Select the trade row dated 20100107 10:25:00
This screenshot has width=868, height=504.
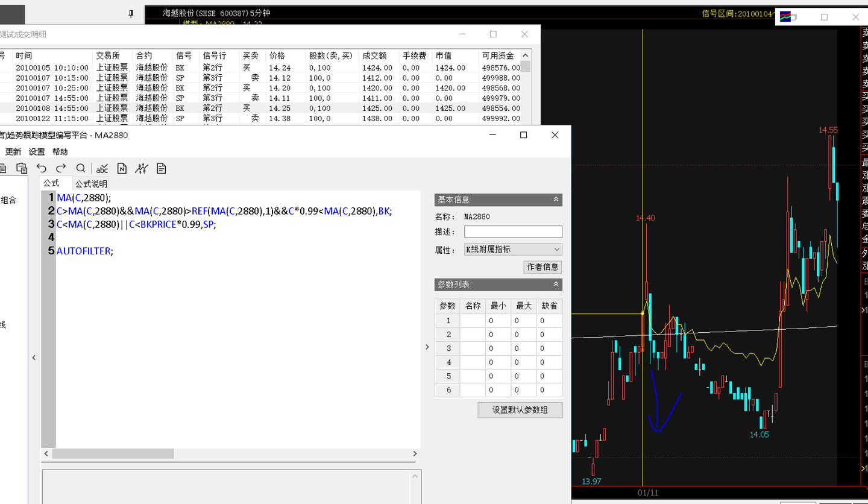[260, 88]
